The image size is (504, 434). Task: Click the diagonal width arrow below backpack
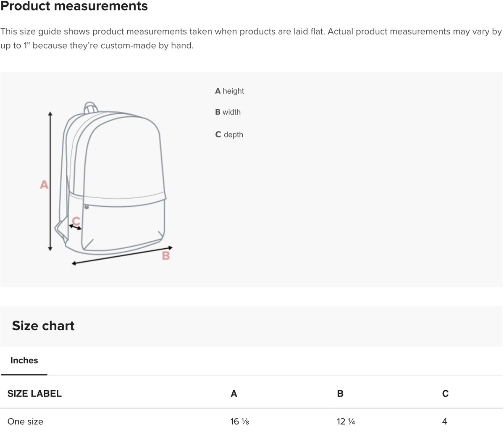click(122, 255)
